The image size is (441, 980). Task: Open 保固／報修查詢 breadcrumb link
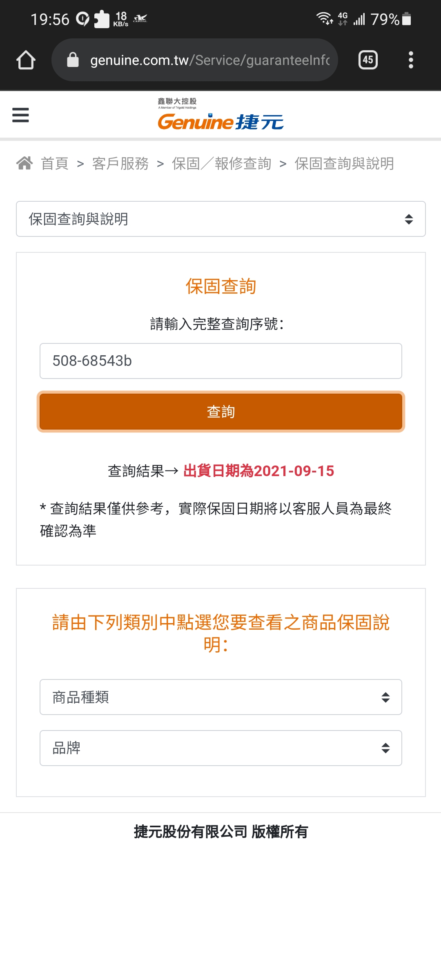click(222, 163)
